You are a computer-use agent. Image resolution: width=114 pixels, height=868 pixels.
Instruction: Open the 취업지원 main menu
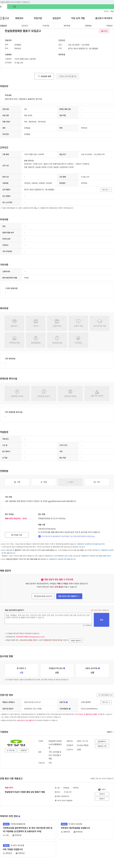38,18
